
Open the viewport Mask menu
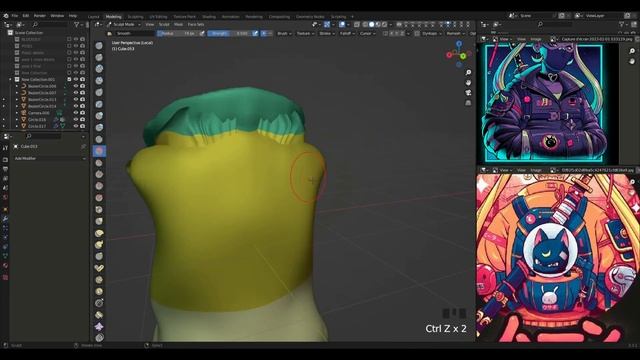[x=178, y=24]
